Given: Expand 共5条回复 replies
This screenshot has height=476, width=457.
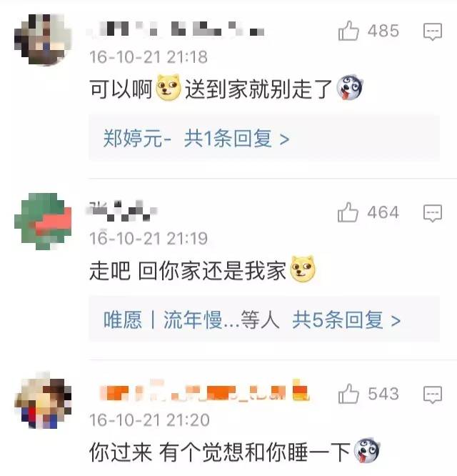Looking at the screenshot, I should 346,320.
